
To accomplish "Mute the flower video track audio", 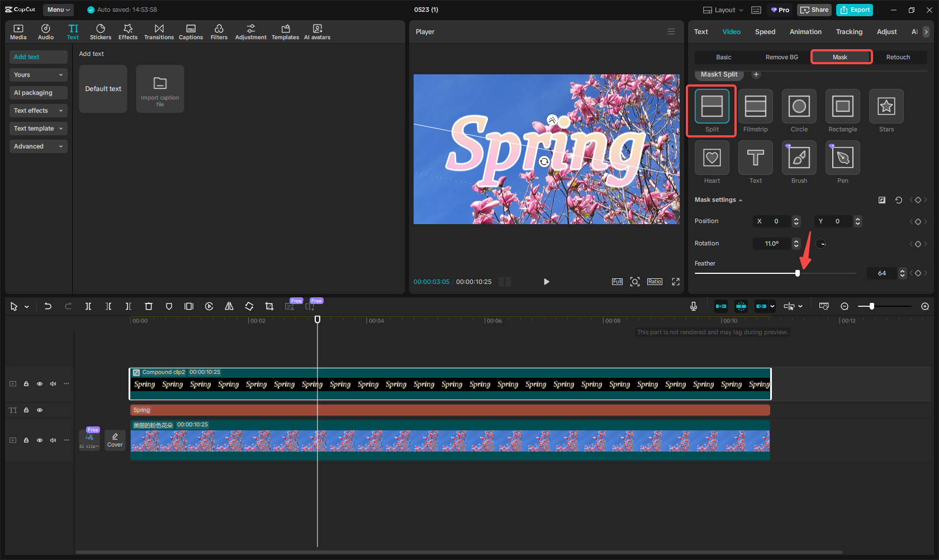I will pos(53,440).
